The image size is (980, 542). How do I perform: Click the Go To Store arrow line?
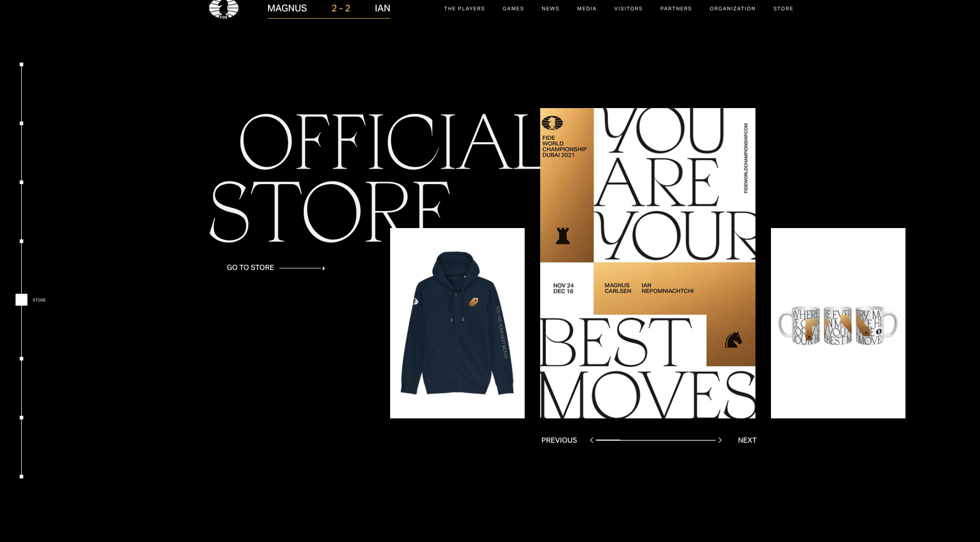coord(302,268)
